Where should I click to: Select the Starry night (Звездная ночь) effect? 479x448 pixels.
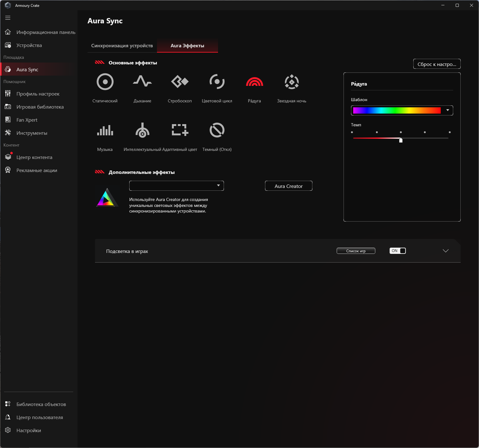click(x=292, y=82)
